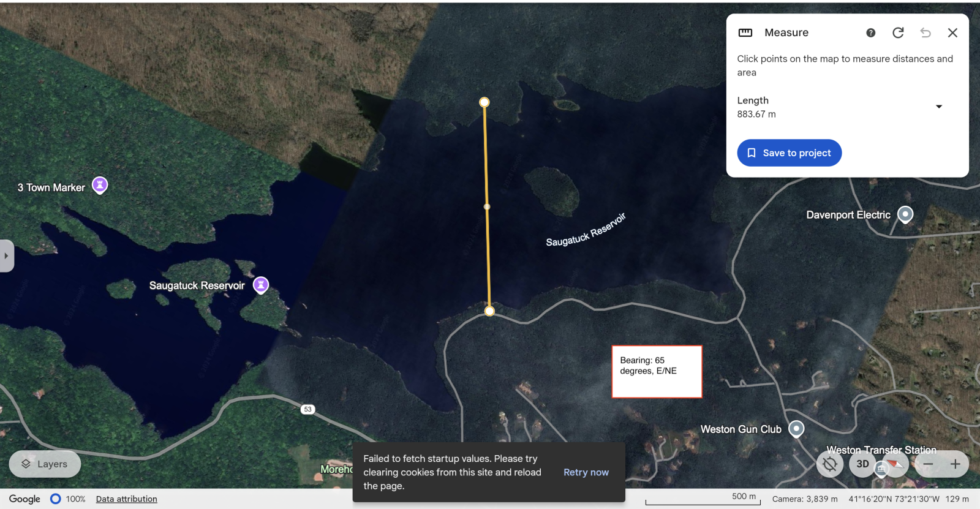The height and width of the screenshot is (509, 980).
Task: Open the Data attribution link
Action: [x=126, y=499]
